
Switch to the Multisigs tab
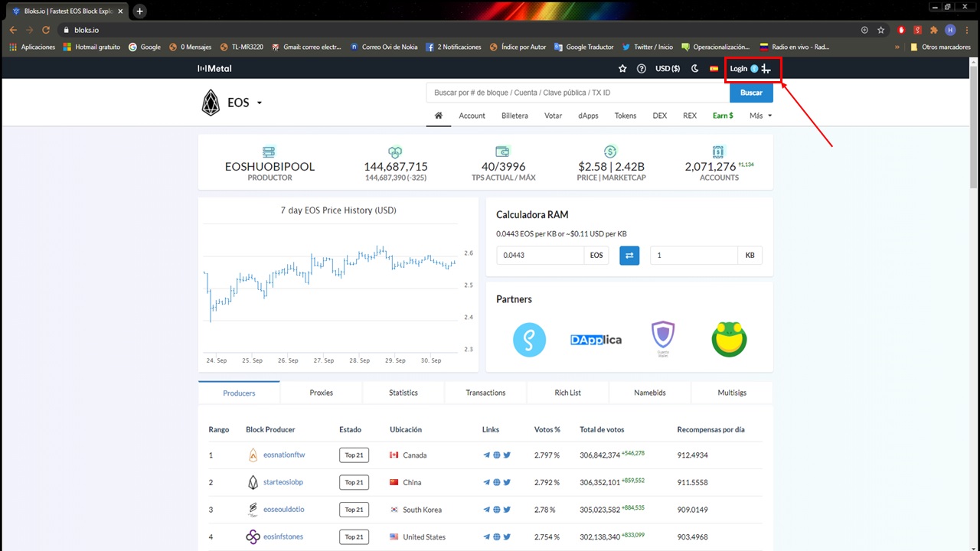coord(732,393)
